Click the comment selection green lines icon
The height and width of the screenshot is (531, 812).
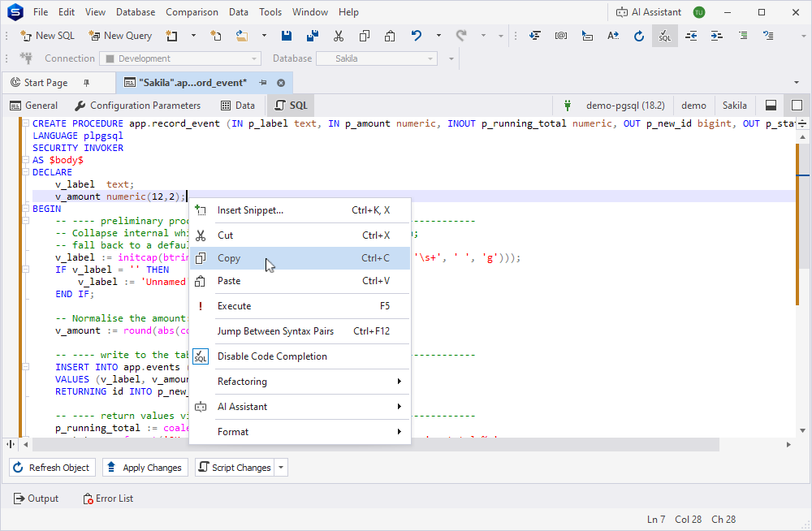743,36
